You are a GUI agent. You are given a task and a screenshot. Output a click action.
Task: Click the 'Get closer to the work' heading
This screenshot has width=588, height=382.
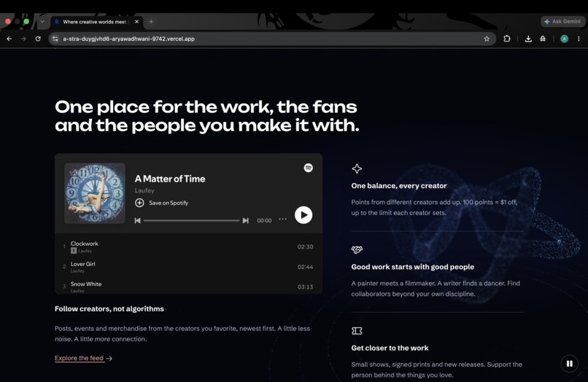[x=390, y=348]
